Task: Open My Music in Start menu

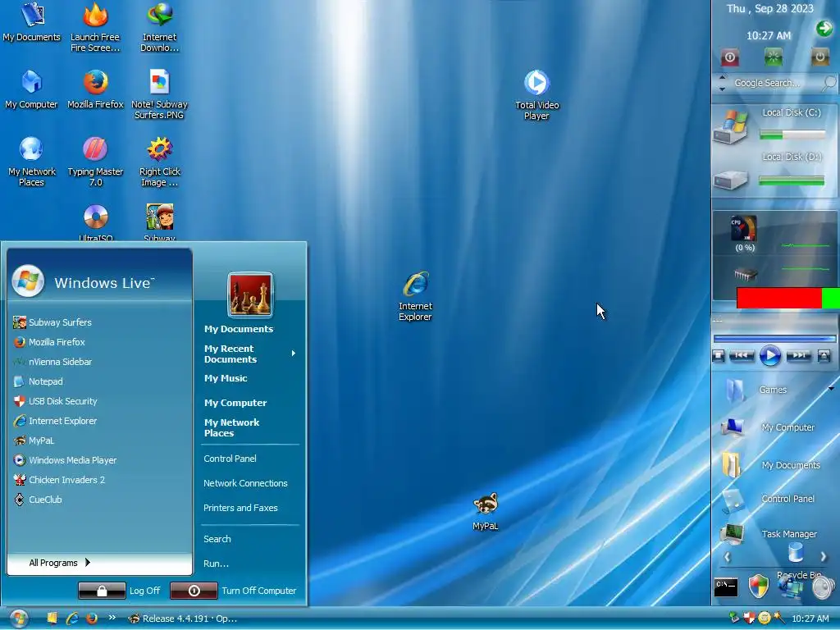Action: click(x=226, y=378)
